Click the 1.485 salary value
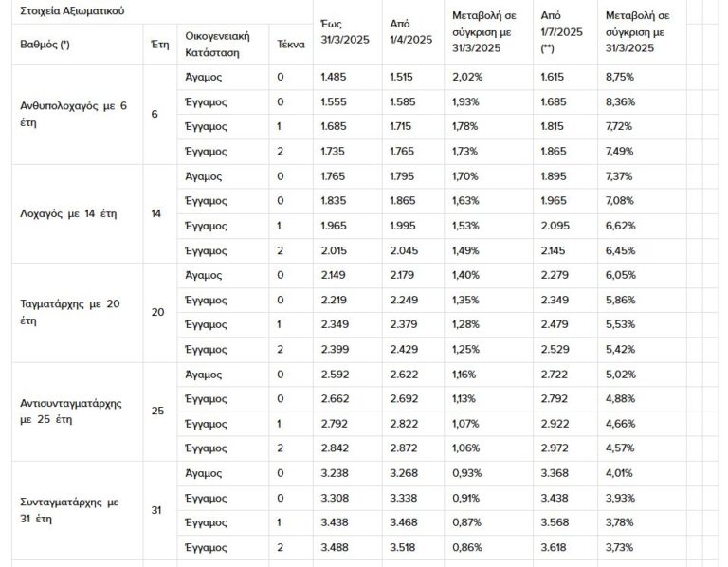Screen dimensions: 728x567 point(334,77)
